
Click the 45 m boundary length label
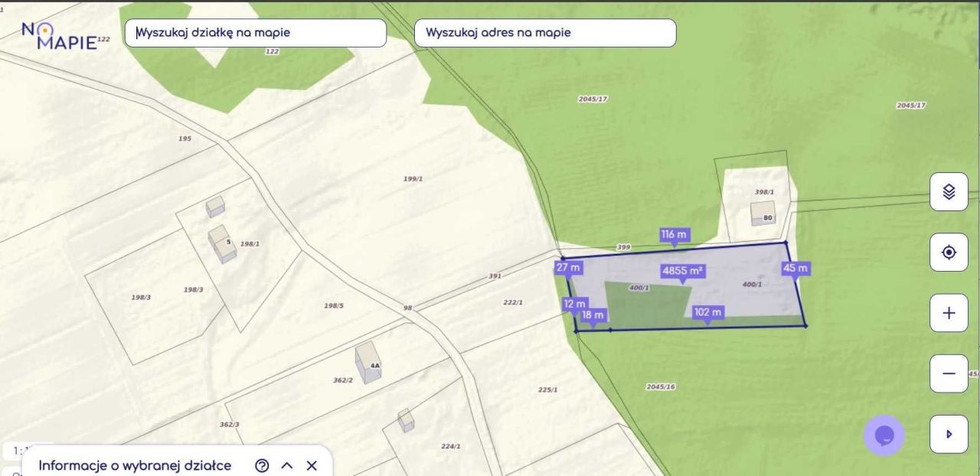click(x=795, y=269)
